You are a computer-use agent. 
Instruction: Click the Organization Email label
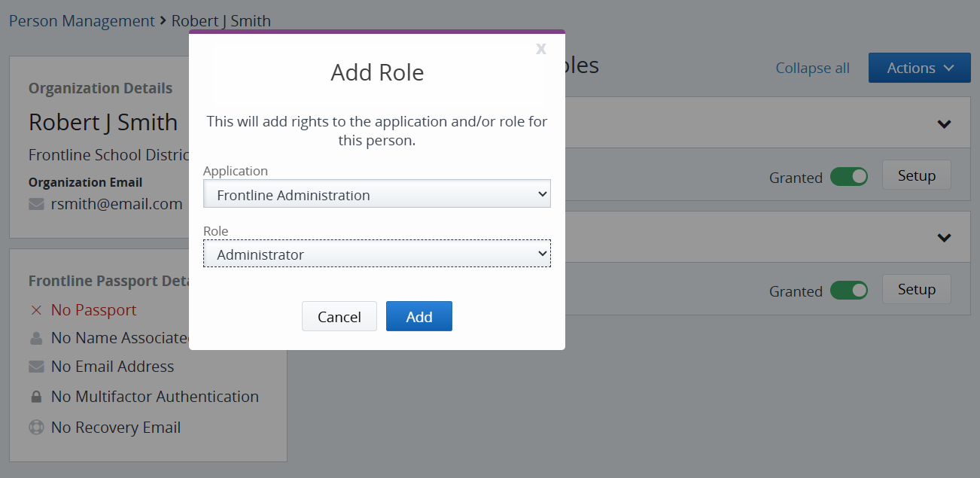pos(85,182)
